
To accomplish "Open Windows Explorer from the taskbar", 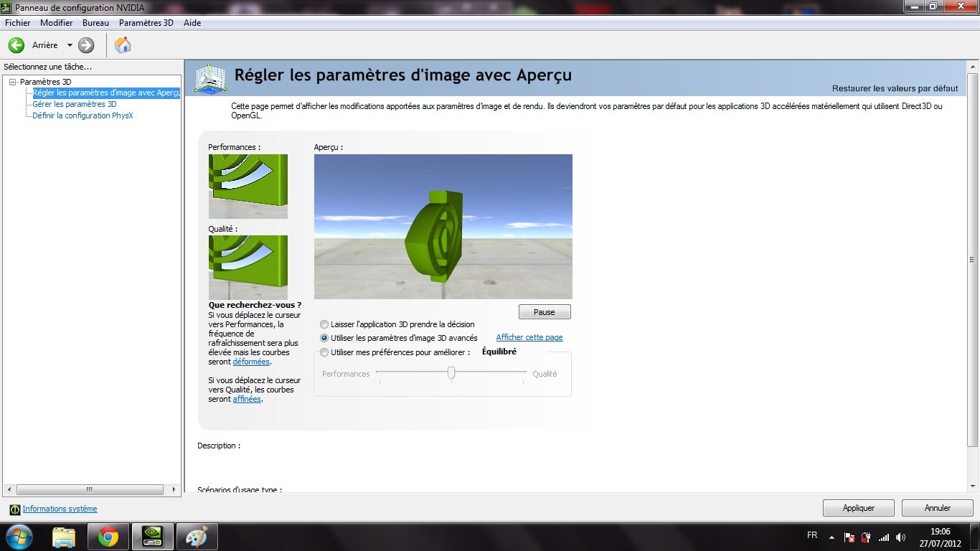I will pyautogui.click(x=64, y=537).
